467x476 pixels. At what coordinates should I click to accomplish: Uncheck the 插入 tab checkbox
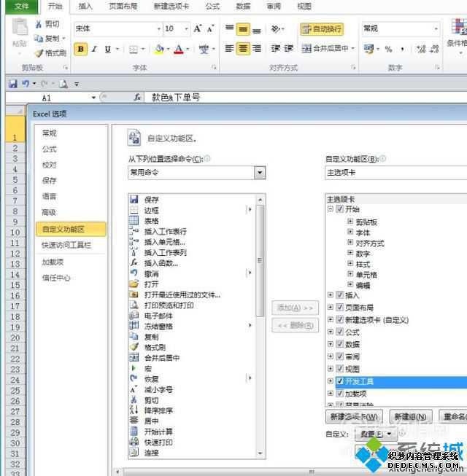coord(340,294)
